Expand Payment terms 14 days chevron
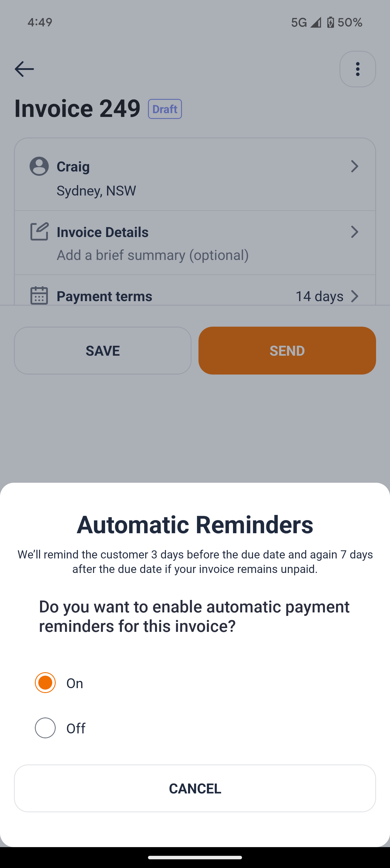The width and height of the screenshot is (390, 868). coord(354,296)
